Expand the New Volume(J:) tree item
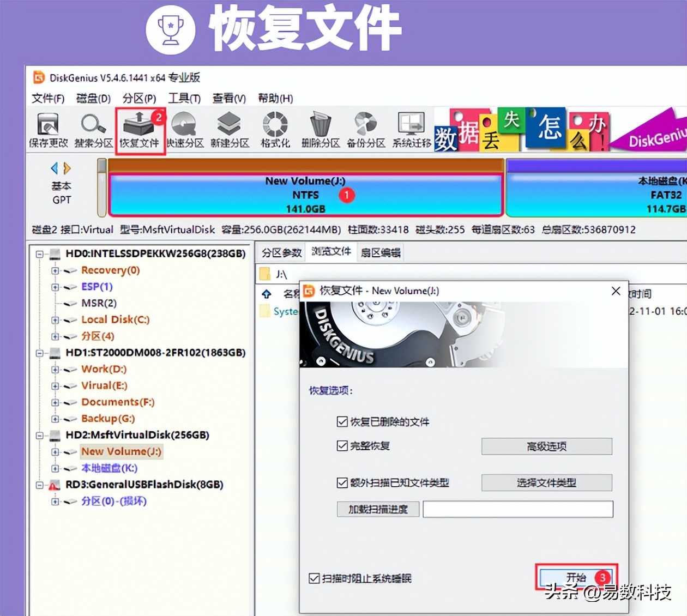Viewport: 687px width, 616px height. click(55, 452)
